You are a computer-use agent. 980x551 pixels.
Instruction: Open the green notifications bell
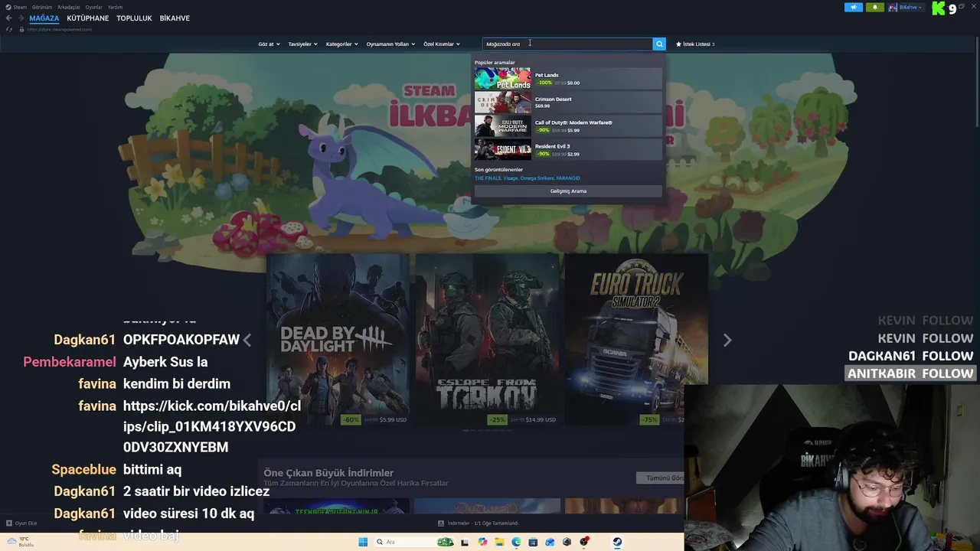pos(875,7)
